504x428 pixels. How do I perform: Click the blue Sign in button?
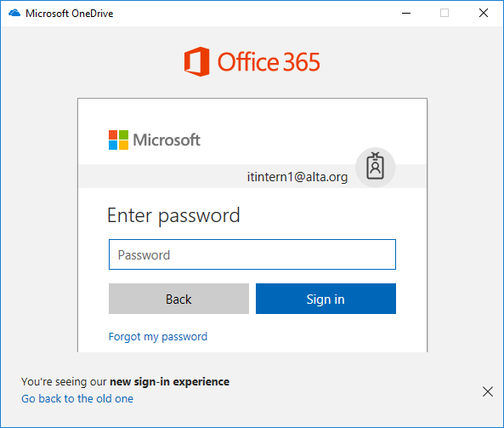(x=326, y=299)
